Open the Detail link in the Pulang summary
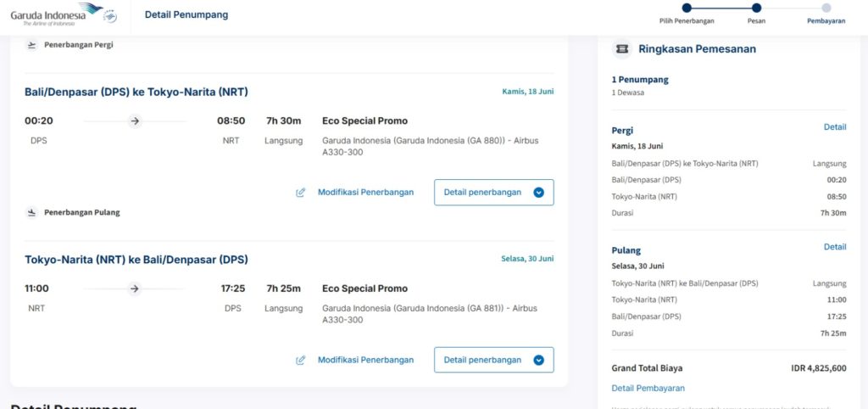 835,247
